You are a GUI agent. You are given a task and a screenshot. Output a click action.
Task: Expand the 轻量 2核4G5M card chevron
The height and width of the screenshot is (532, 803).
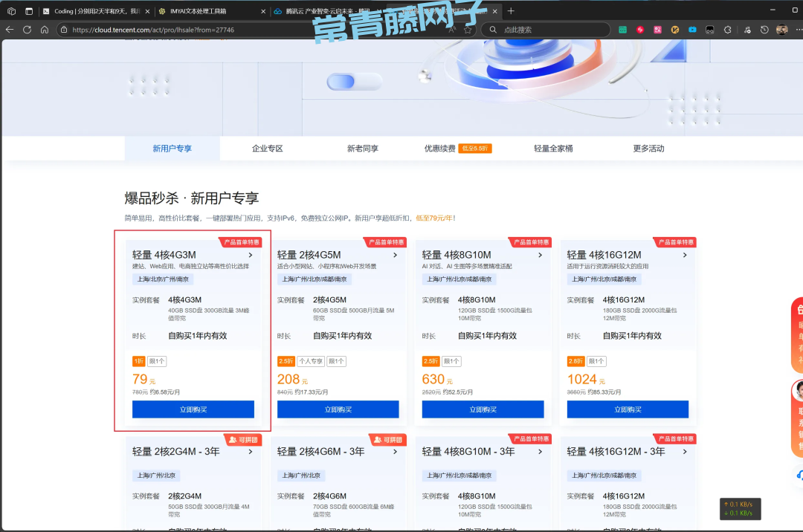tap(395, 253)
